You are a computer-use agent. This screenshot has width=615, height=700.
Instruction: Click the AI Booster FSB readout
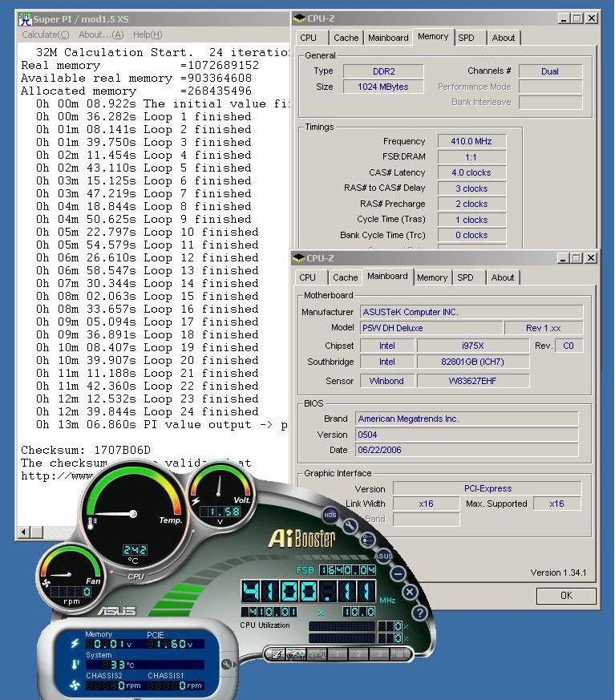tap(348, 570)
